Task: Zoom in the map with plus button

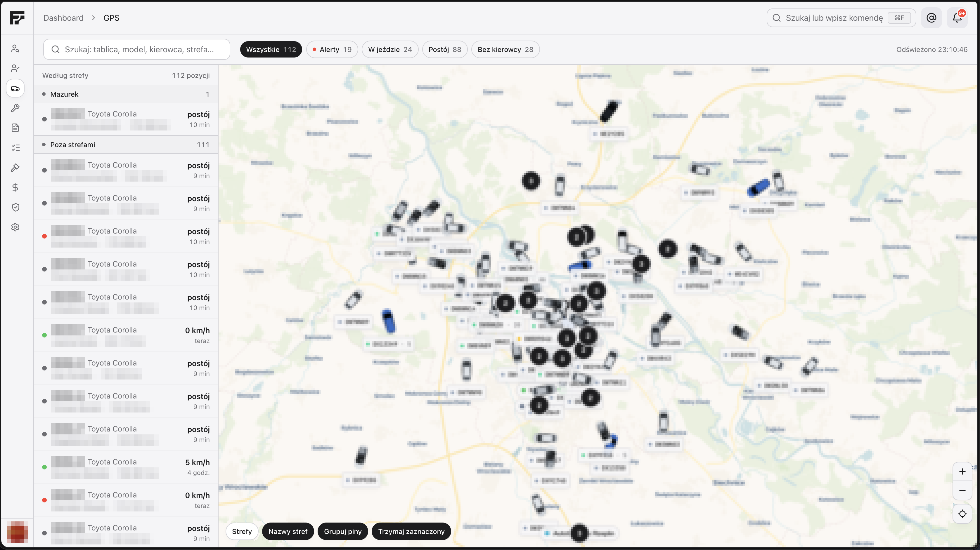Action: 962,472
